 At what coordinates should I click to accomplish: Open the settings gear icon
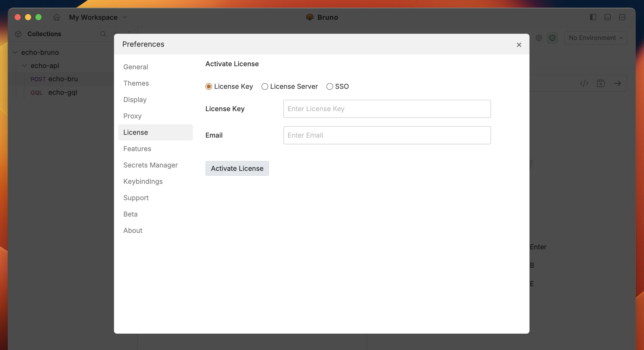coord(539,38)
